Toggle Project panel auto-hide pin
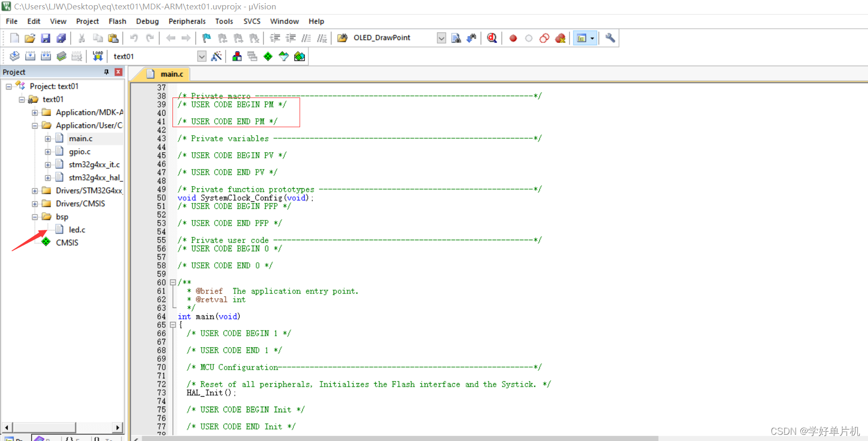This screenshot has width=868, height=441. (x=106, y=72)
